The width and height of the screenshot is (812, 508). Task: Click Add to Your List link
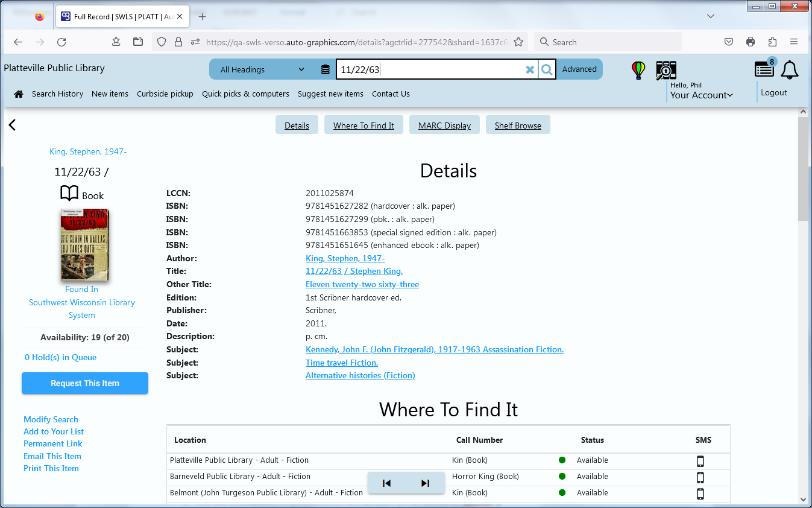54,431
